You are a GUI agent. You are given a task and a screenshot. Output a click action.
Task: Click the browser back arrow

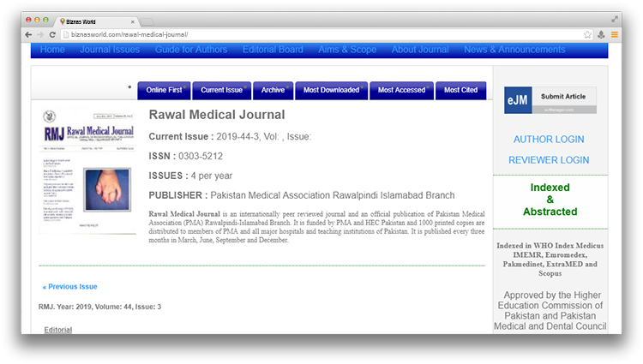coord(28,34)
